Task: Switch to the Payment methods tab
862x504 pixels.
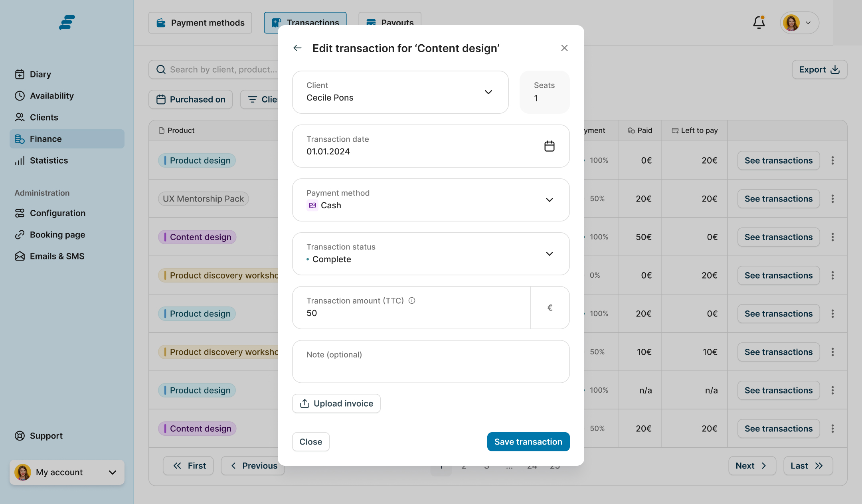Action: coord(200,23)
